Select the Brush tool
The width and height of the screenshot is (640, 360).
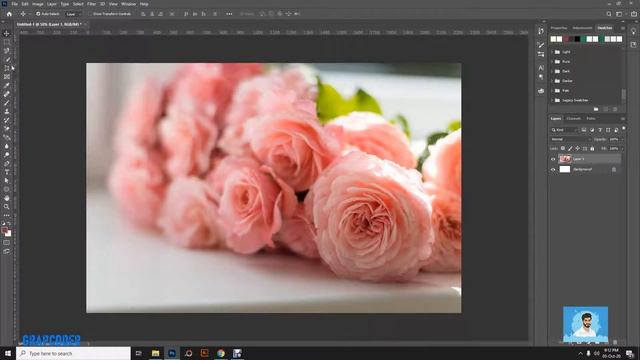(x=7, y=102)
